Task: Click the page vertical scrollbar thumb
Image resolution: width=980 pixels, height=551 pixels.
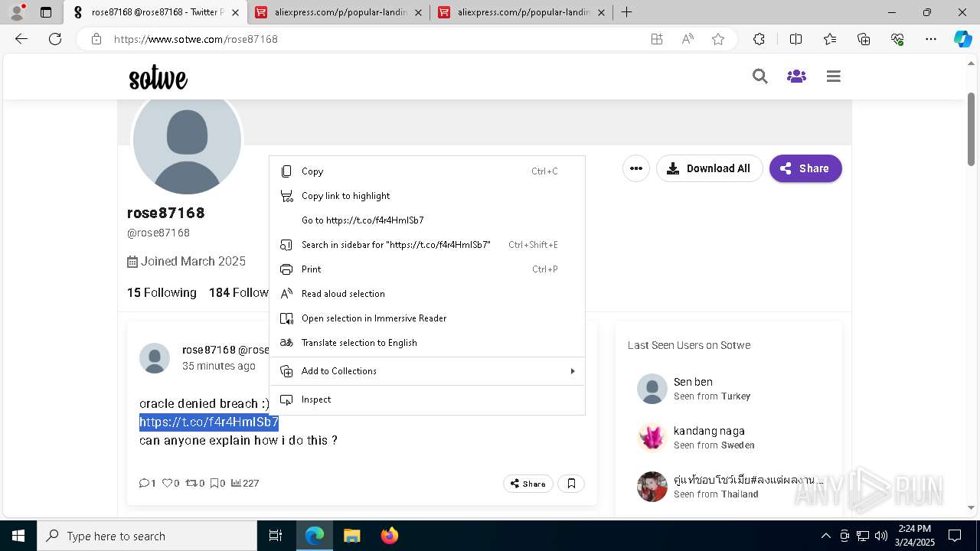Action: pos(972,128)
